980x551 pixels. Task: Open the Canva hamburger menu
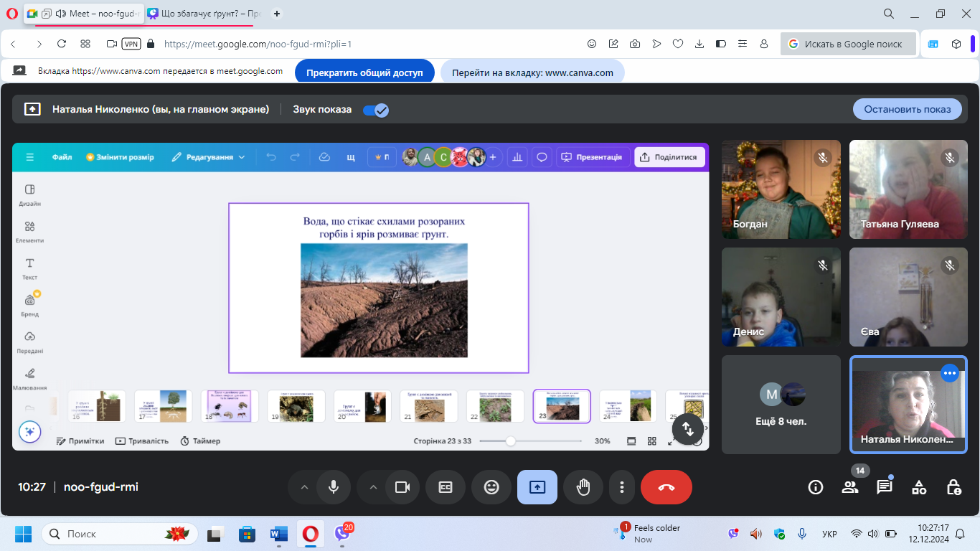pos(29,157)
